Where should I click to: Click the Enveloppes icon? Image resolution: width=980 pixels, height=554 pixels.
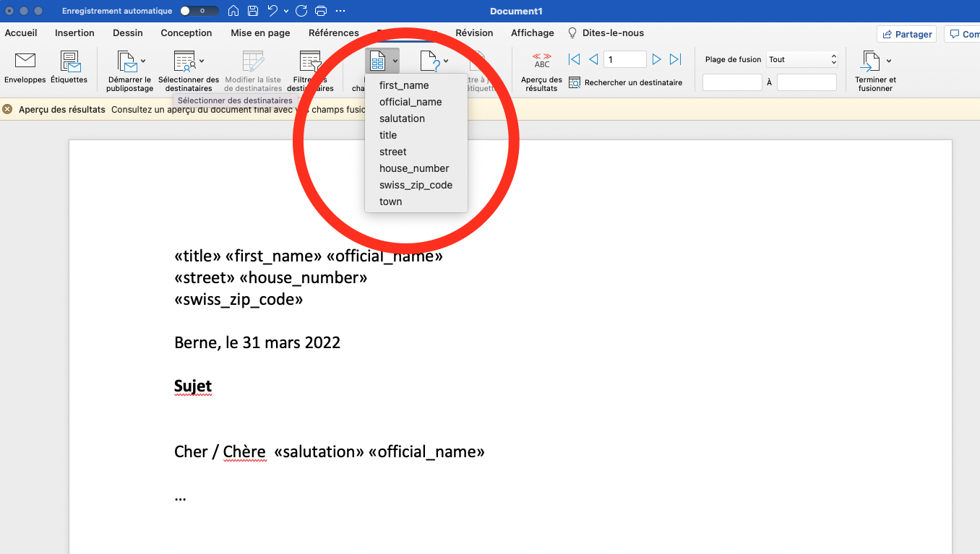click(25, 62)
